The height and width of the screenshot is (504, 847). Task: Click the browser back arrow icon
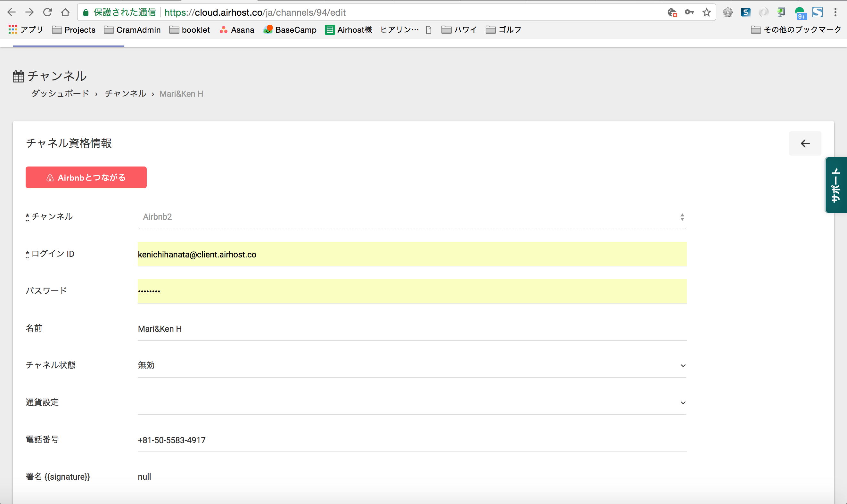12,12
